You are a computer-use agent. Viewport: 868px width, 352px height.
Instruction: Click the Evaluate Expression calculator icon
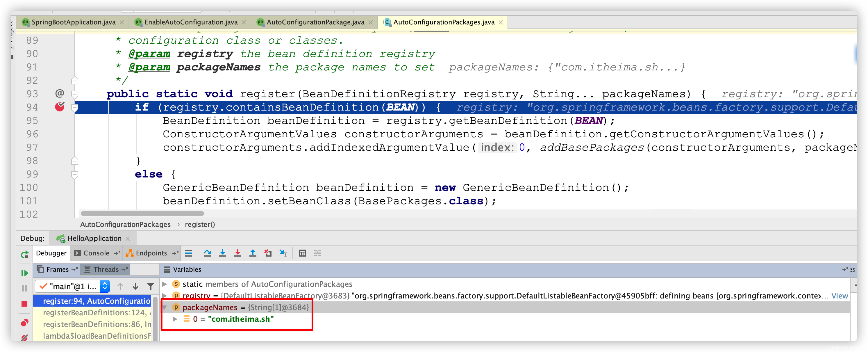coord(302,253)
